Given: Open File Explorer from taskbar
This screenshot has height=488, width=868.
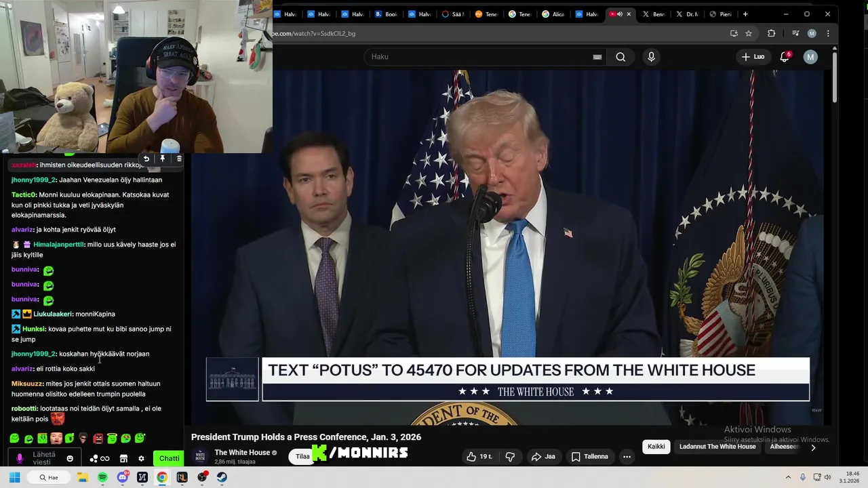Looking at the screenshot, I should coord(83,477).
